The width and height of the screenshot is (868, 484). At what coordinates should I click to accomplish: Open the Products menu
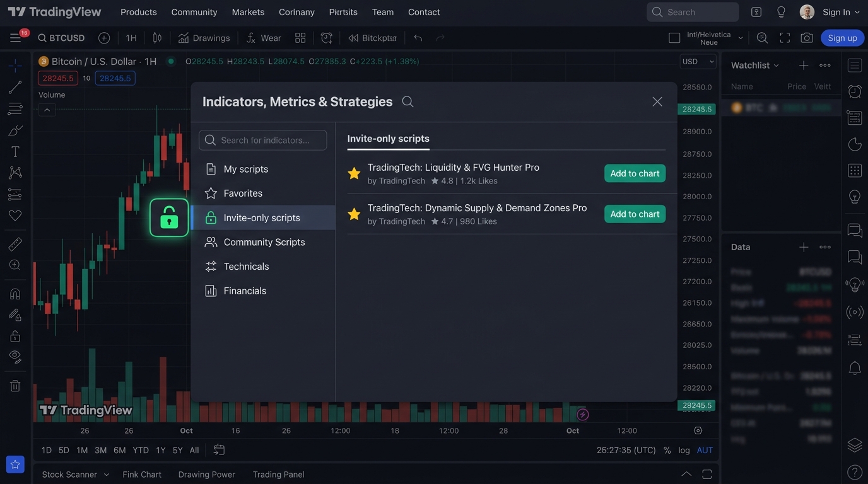[139, 12]
